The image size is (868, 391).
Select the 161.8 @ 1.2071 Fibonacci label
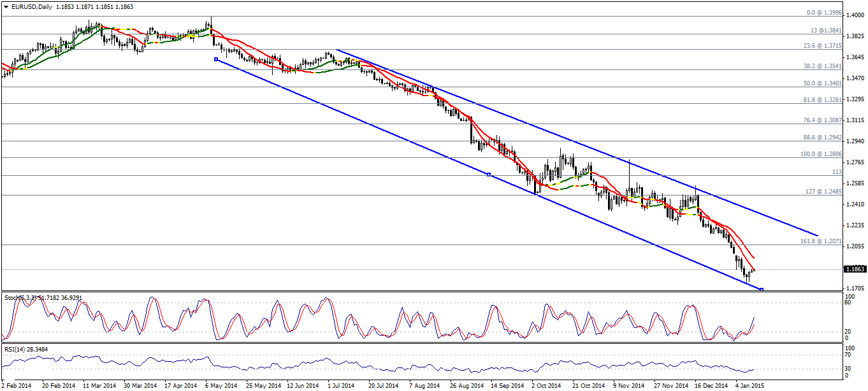click(x=821, y=241)
